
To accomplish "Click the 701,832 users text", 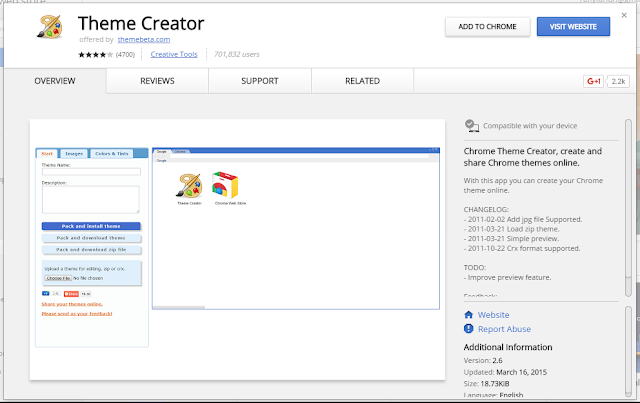I will coord(237,54).
